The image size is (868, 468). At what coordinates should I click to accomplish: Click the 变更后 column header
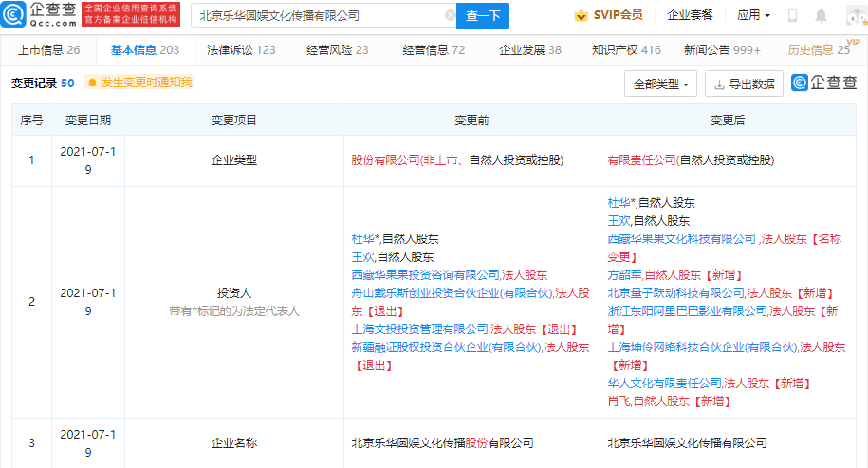(x=728, y=121)
